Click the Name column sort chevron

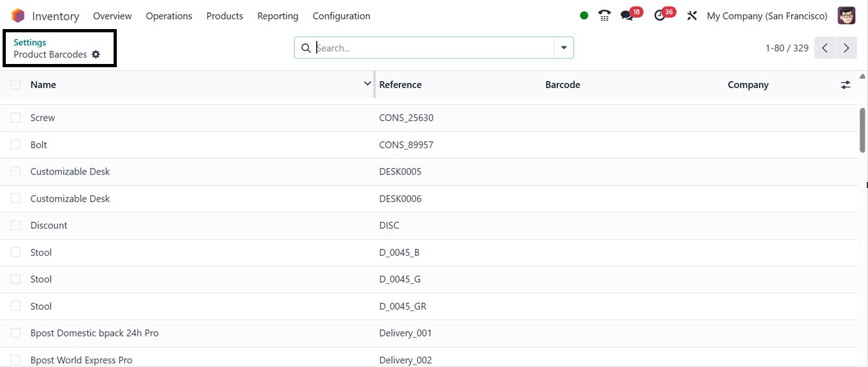click(x=367, y=84)
